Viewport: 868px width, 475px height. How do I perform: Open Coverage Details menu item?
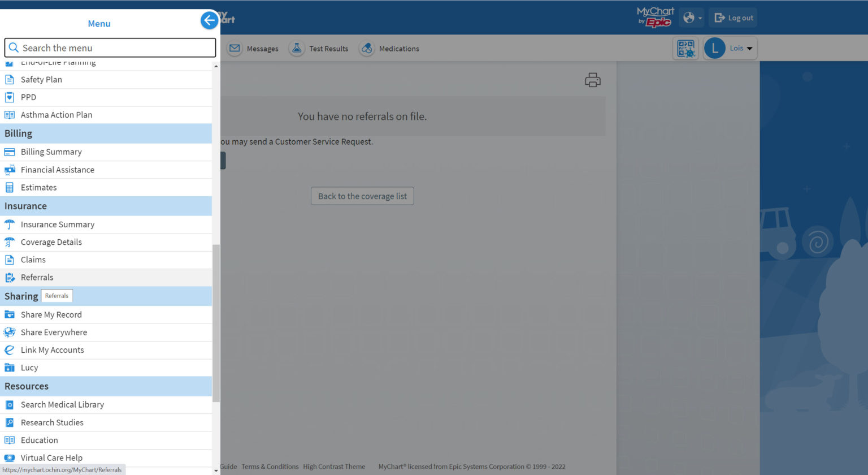(51, 242)
